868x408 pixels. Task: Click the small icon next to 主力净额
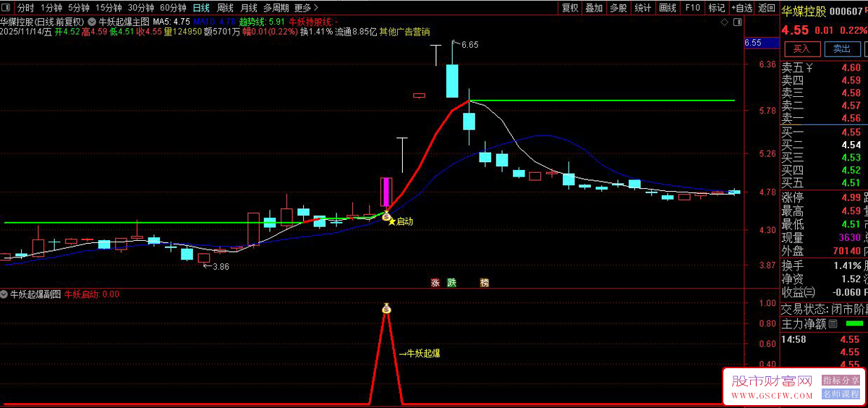pos(833,323)
